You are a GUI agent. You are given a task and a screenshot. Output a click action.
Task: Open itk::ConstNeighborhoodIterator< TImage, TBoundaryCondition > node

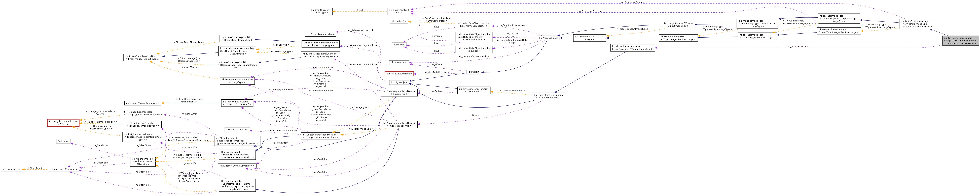point(321,136)
